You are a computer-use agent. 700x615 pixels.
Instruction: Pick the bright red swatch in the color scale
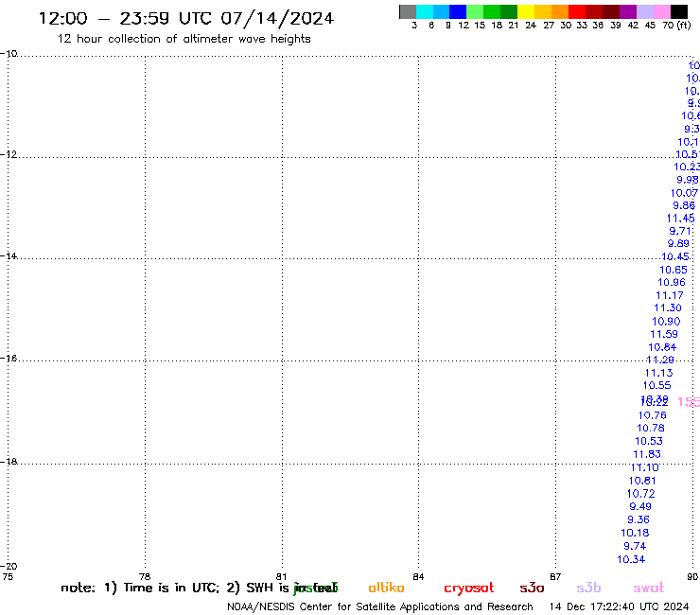(577, 11)
